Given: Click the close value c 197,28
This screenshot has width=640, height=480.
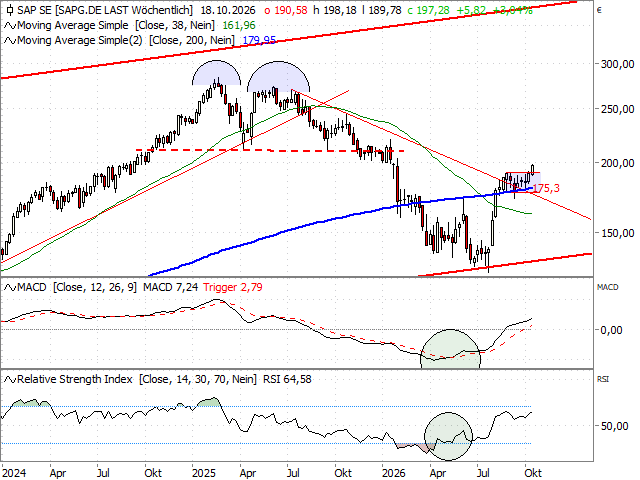Looking at the screenshot, I should [x=429, y=10].
